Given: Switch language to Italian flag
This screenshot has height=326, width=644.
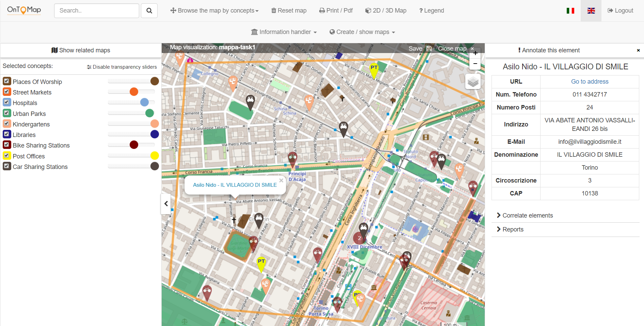Looking at the screenshot, I should pyautogui.click(x=570, y=11).
